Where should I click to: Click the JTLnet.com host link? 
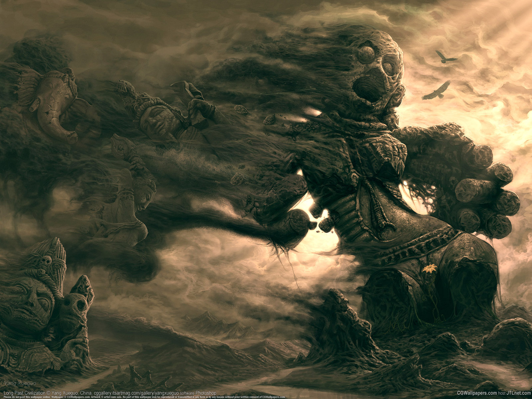tap(518, 393)
